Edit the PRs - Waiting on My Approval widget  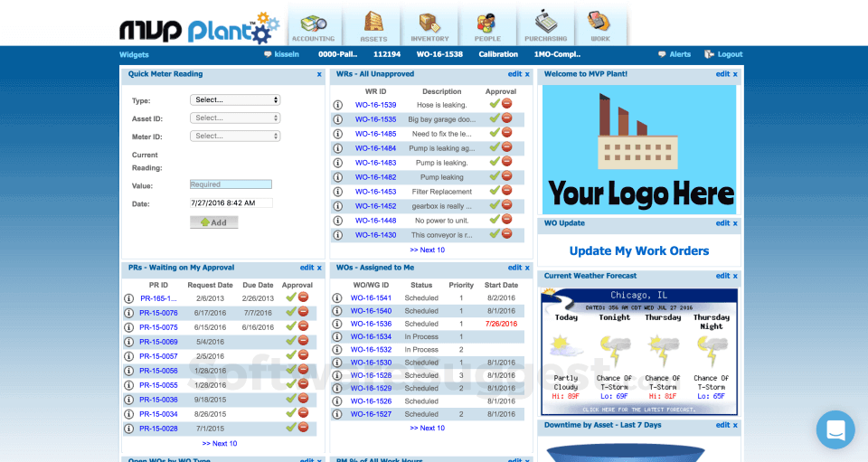307,268
